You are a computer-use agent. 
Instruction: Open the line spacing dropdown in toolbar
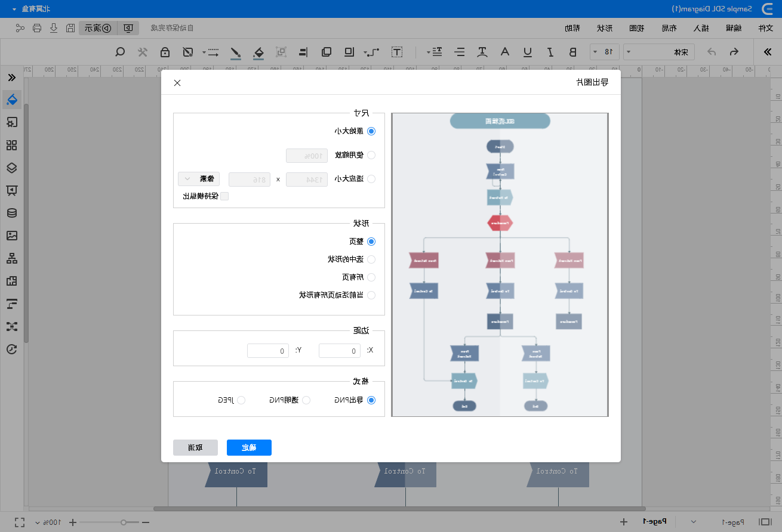click(x=435, y=52)
